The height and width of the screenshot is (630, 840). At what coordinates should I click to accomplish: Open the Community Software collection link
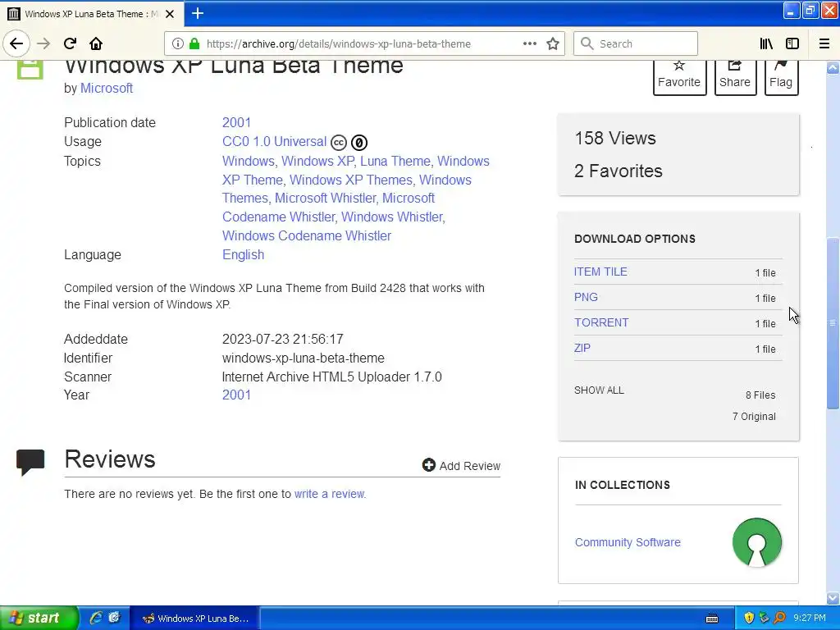pyautogui.click(x=628, y=542)
